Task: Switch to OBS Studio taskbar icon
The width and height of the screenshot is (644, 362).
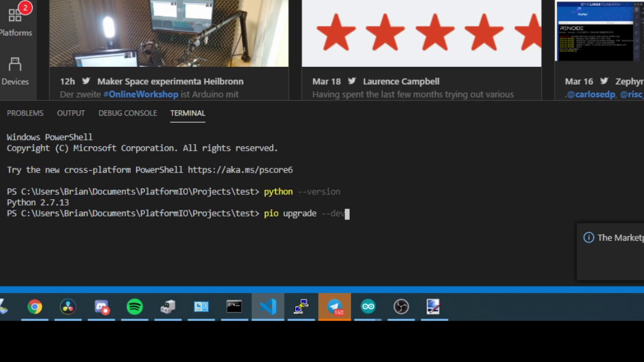Action: [401, 307]
